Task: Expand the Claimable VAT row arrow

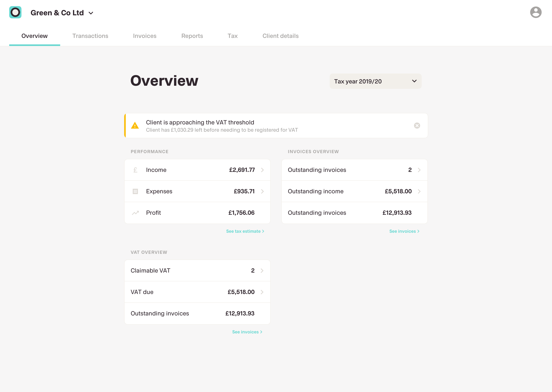Action: pyautogui.click(x=262, y=271)
